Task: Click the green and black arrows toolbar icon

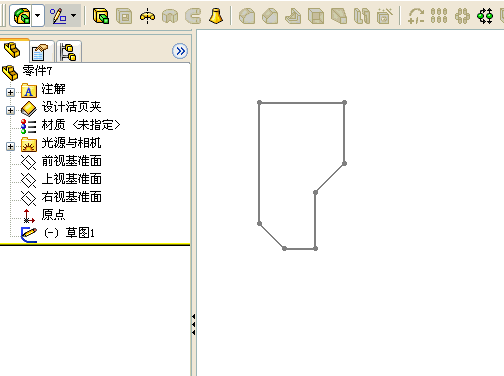Action: 485,16
